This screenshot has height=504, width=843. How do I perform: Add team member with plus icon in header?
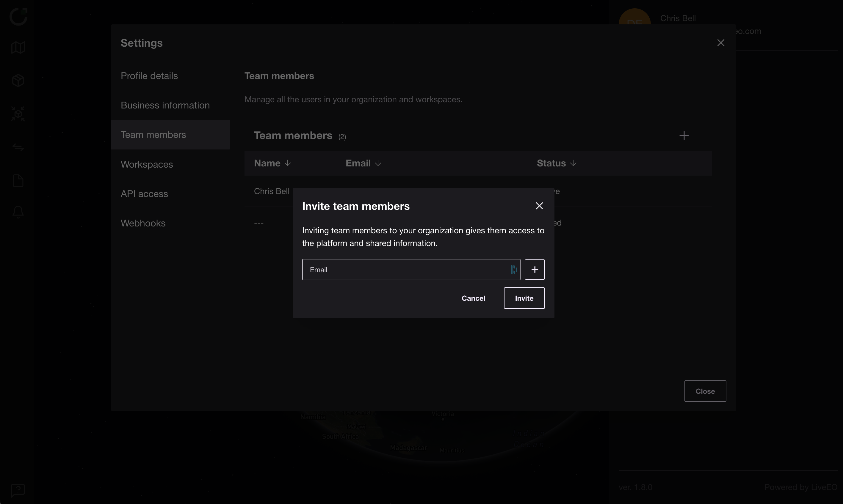click(684, 136)
